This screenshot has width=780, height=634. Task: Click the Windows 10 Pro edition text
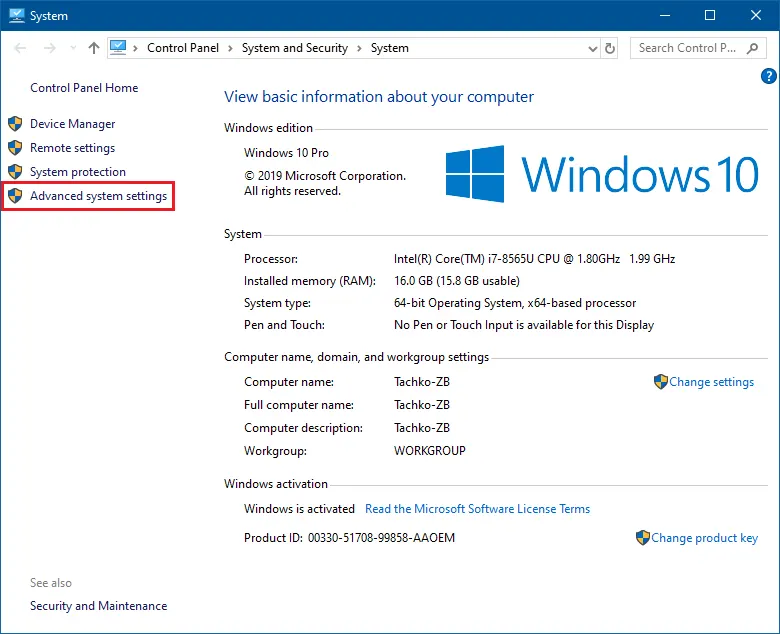coord(287,153)
